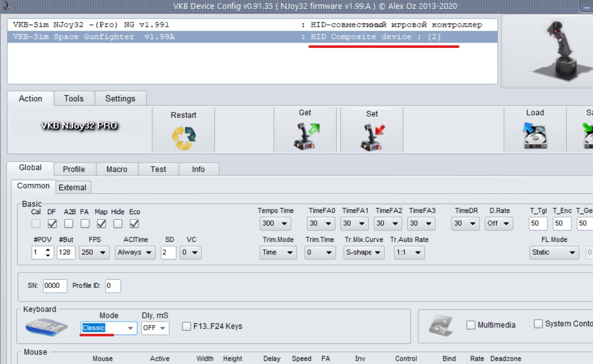
Task: Open the TimeFA1 dropdown
Action: [x=354, y=223]
